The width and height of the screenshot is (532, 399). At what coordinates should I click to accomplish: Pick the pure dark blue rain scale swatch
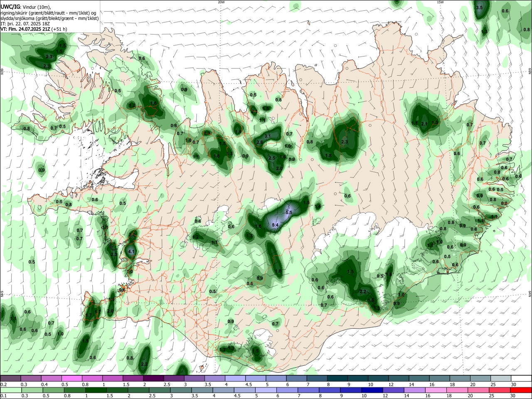pos(371,390)
